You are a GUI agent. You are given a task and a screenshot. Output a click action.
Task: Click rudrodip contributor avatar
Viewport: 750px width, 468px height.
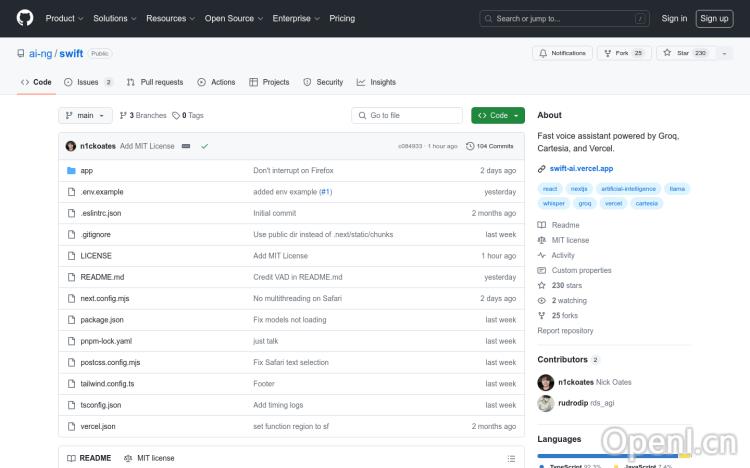546,404
